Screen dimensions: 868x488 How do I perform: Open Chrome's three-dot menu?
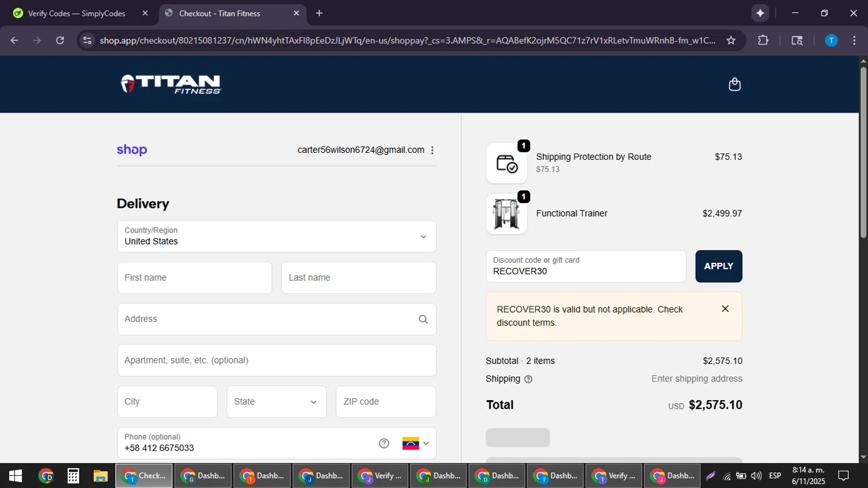tap(854, 41)
